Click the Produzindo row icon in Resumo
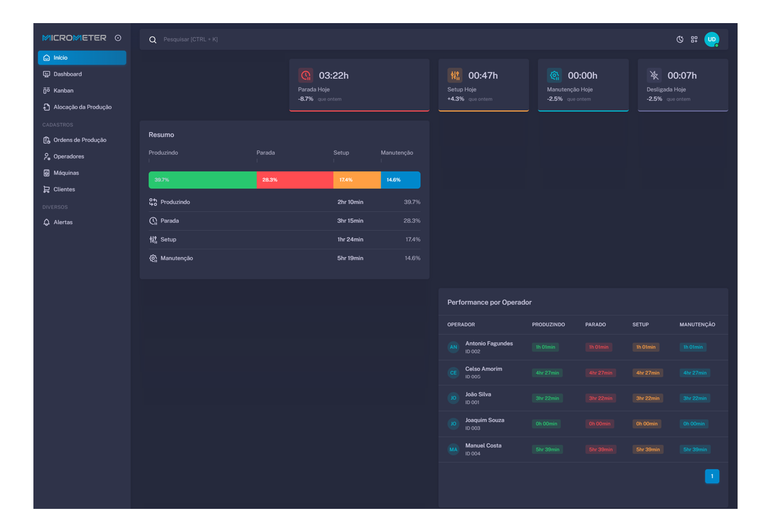Viewport: 771px width, 532px height. click(153, 202)
